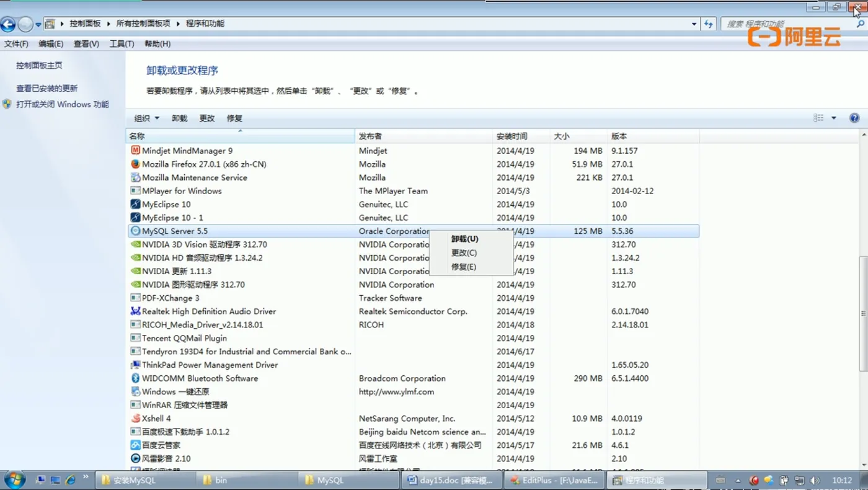Expand the quick launch overflow chevron
The height and width of the screenshot is (490, 868).
(x=86, y=477)
